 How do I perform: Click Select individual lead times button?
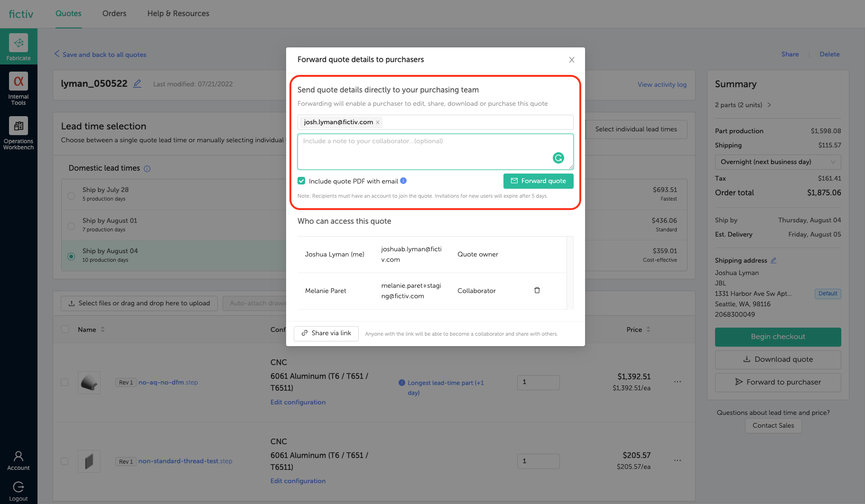pyautogui.click(x=636, y=129)
